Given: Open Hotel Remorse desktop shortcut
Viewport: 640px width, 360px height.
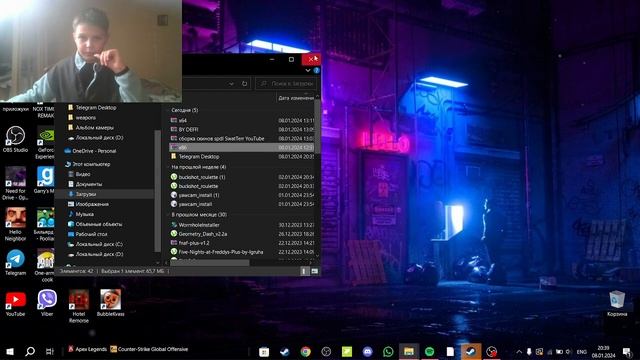Looking at the screenshot, I should 79,306.
